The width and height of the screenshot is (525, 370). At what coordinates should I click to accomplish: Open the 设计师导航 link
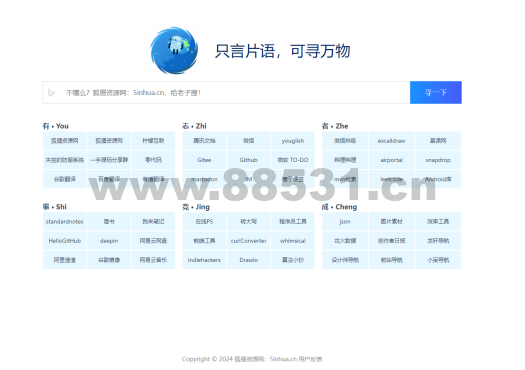point(345,260)
